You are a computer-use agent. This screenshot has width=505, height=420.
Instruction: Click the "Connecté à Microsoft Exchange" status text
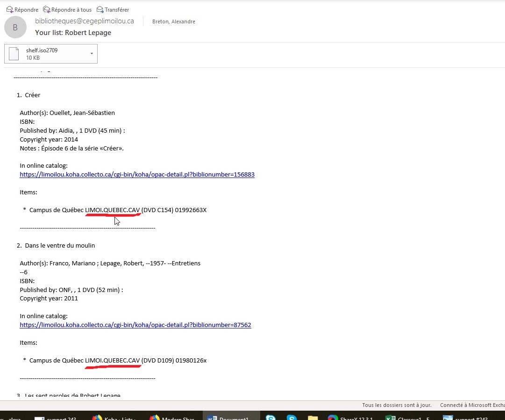(471, 405)
